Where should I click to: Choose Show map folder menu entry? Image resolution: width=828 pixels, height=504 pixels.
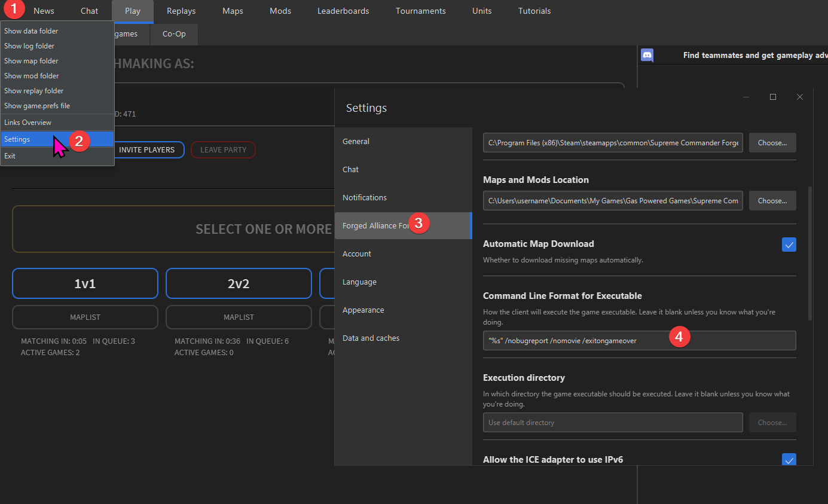pyautogui.click(x=57, y=61)
